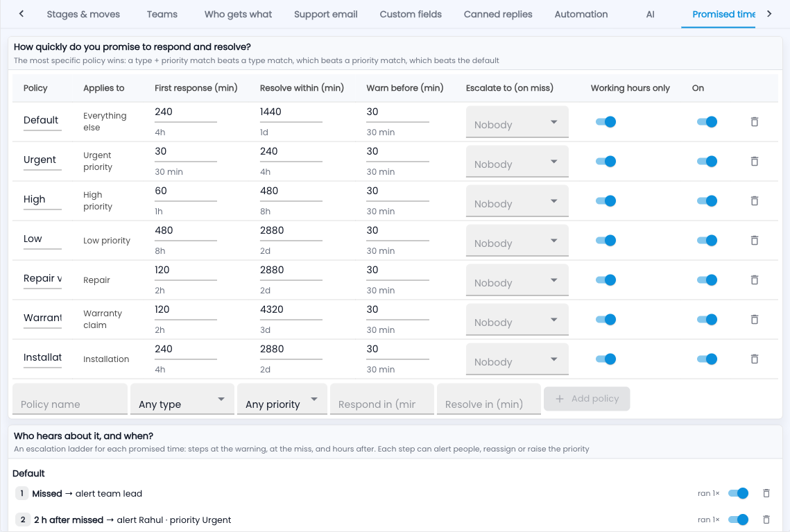Open the Any type dropdown
The image size is (790, 532).
pos(182,399)
